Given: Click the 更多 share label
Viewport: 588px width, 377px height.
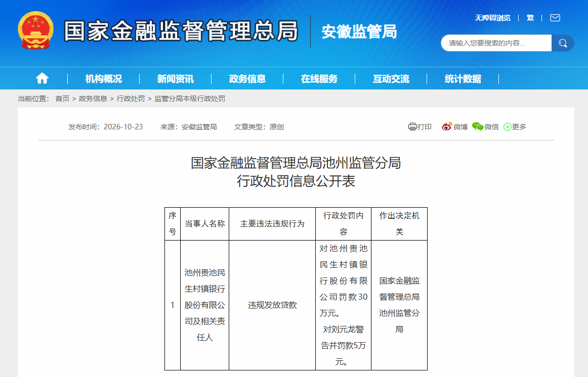Looking at the screenshot, I should (519, 127).
